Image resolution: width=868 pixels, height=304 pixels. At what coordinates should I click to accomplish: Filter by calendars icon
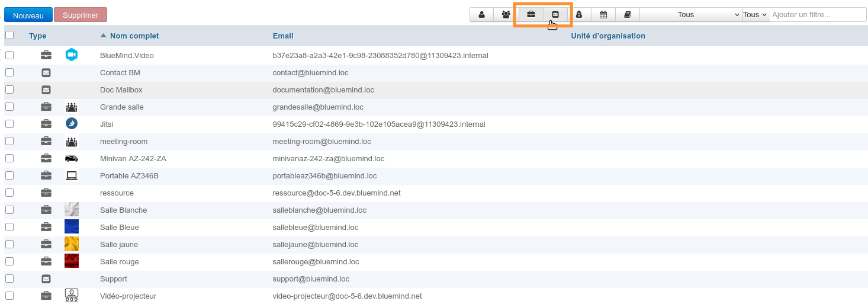point(603,14)
